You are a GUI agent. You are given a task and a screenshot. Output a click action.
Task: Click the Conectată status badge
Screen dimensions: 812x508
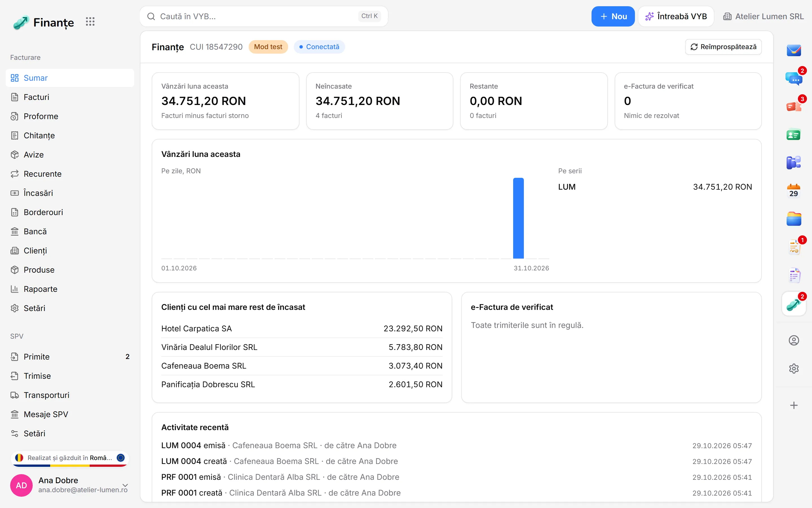coord(319,47)
